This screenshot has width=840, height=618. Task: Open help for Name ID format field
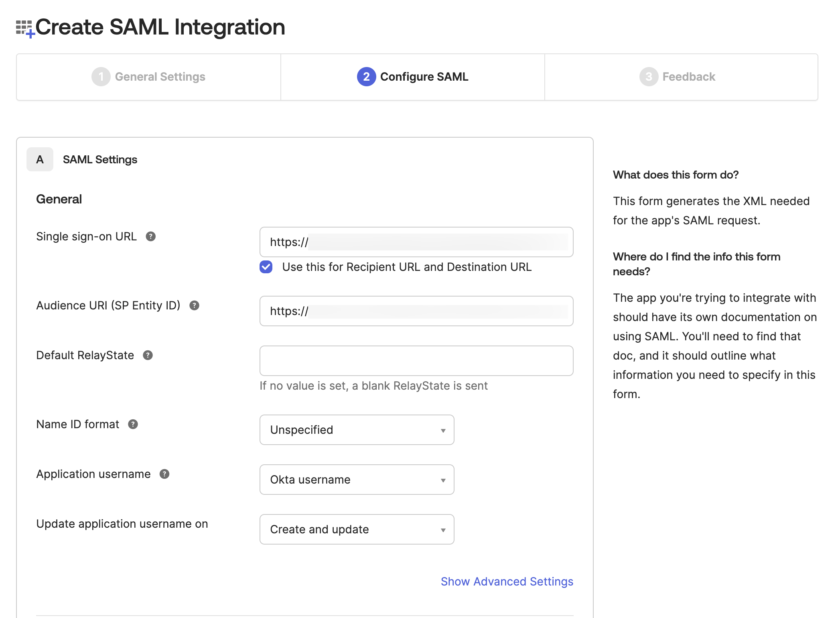(133, 424)
